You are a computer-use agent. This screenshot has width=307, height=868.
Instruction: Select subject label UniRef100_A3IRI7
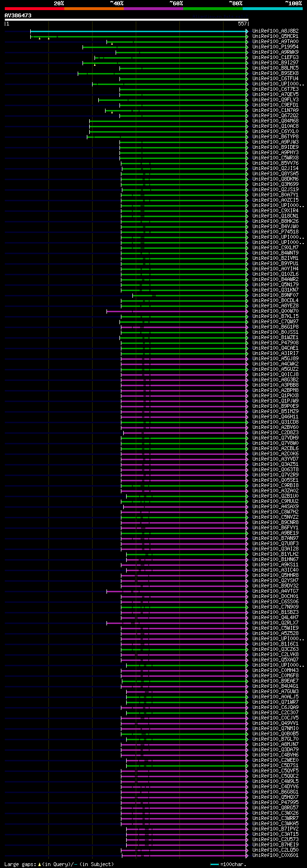[x=275, y=354]
